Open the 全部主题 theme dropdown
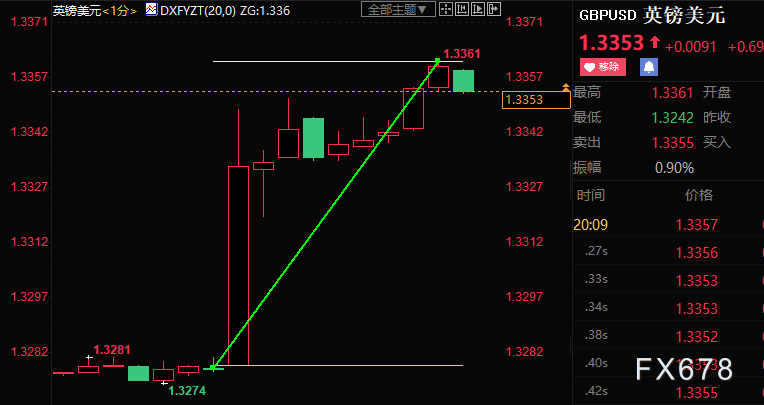The width and height of the screenshot is (764, 405). click(x=398, y=9)
